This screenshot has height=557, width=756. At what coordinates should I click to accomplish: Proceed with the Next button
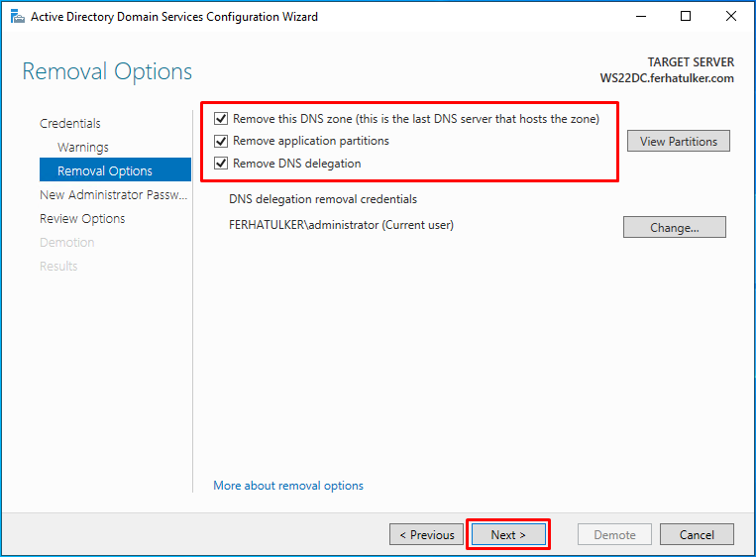[x=508, y=534]
